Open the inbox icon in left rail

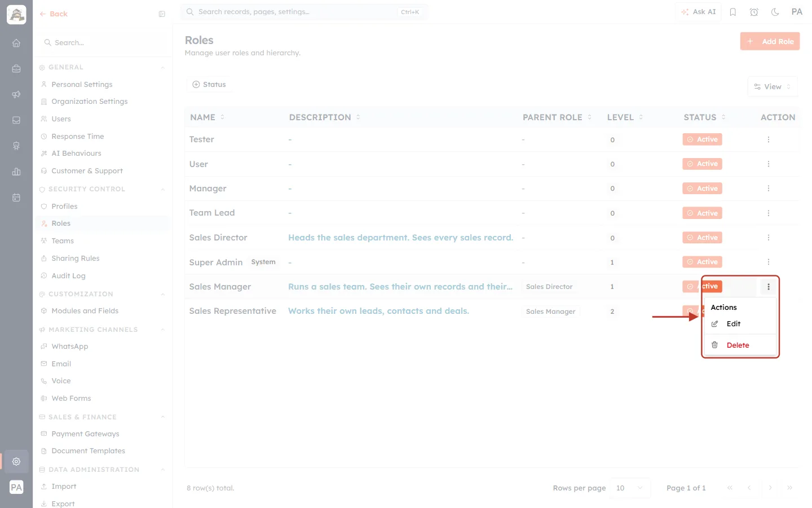16,120
